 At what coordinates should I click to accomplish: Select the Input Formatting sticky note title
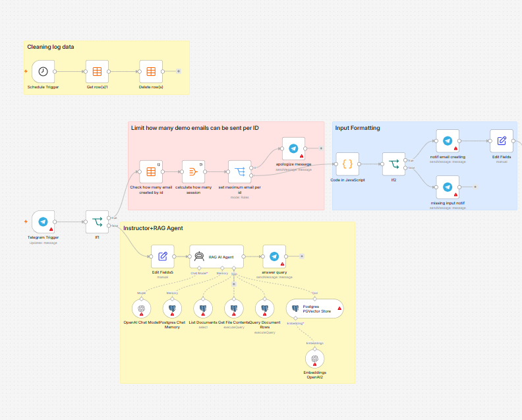click(x=357, y=128)
